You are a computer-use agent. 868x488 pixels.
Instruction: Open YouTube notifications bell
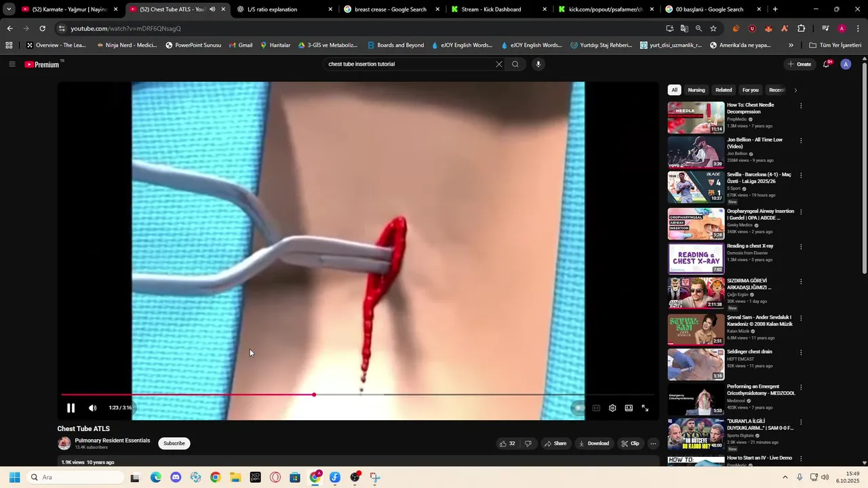(x=827, y=64)
